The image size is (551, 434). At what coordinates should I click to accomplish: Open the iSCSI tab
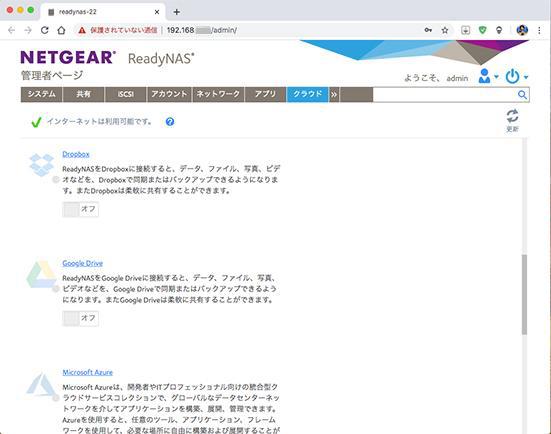125,94
